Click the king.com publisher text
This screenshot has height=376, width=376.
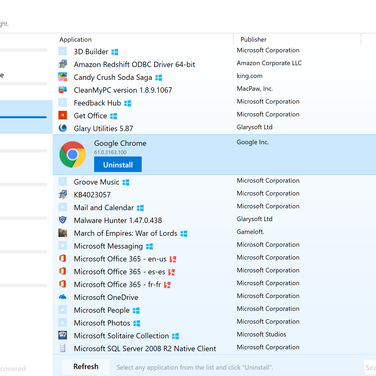coord(249,76)
